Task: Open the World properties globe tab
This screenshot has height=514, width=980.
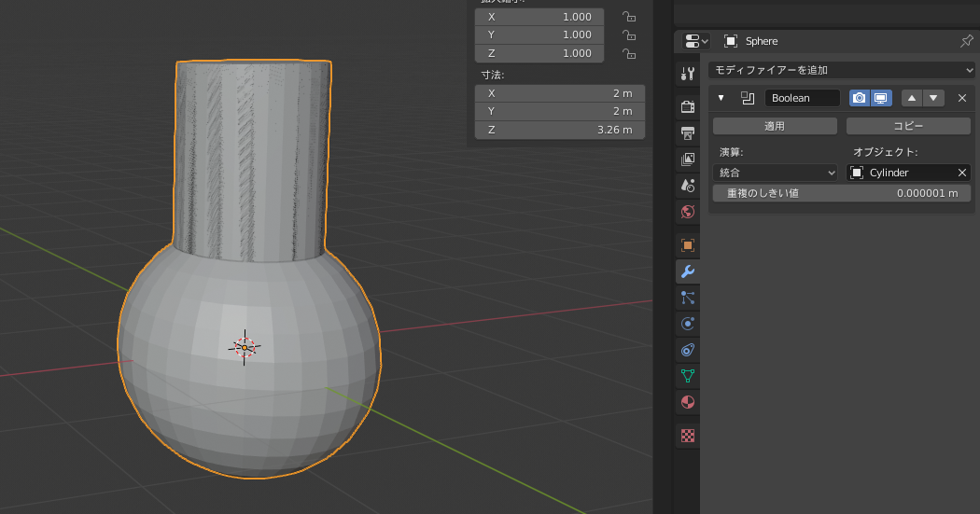Action: [688, 212]
